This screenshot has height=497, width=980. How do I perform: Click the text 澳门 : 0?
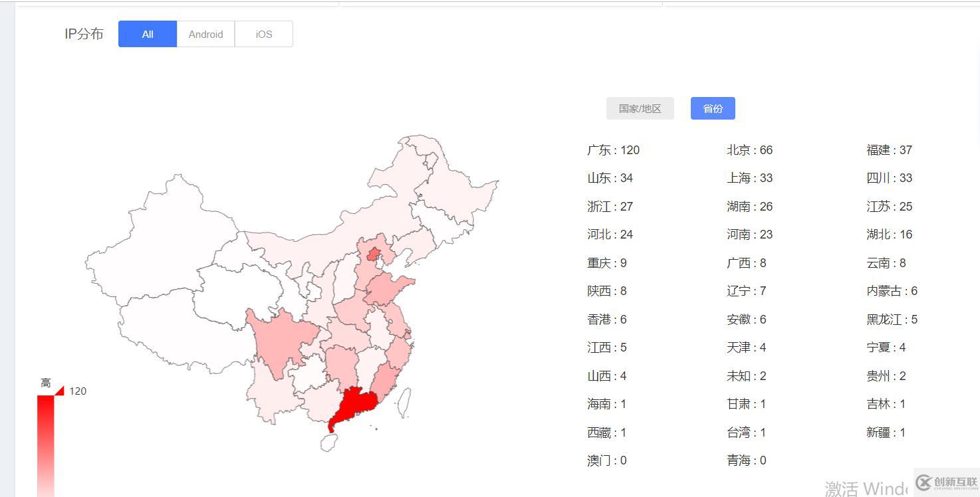(606, 460)
